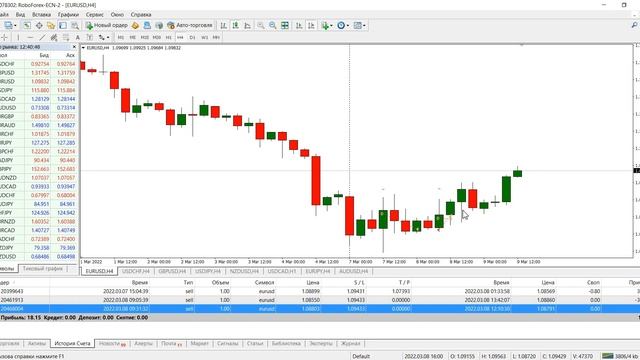Select the Fibonacci retracement tool
This screenshot has width=640, height=360.
(66, 37)
